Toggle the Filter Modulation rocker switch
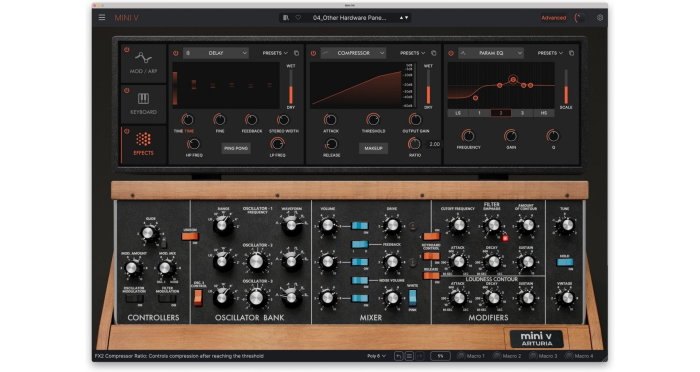 [167, 298]
